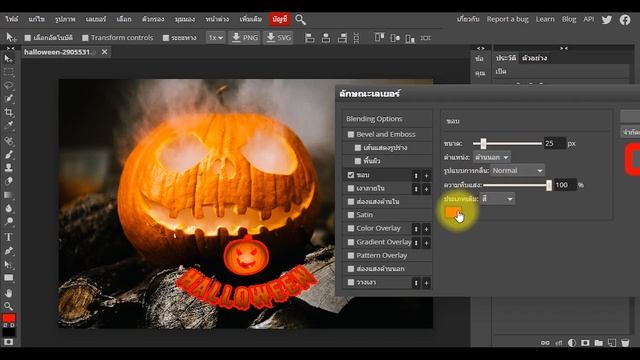Open the orange stroke color swatch

[452, 212]
